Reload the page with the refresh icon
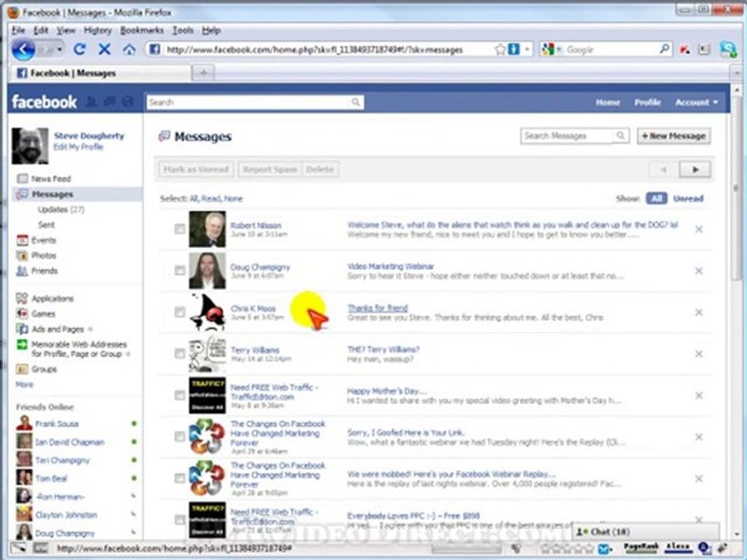 click(79, 48)
